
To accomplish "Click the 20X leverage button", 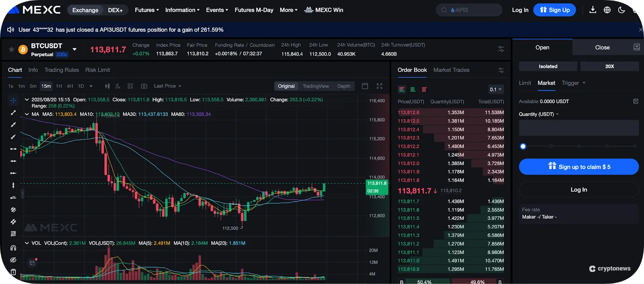I will tap(609, 66).
